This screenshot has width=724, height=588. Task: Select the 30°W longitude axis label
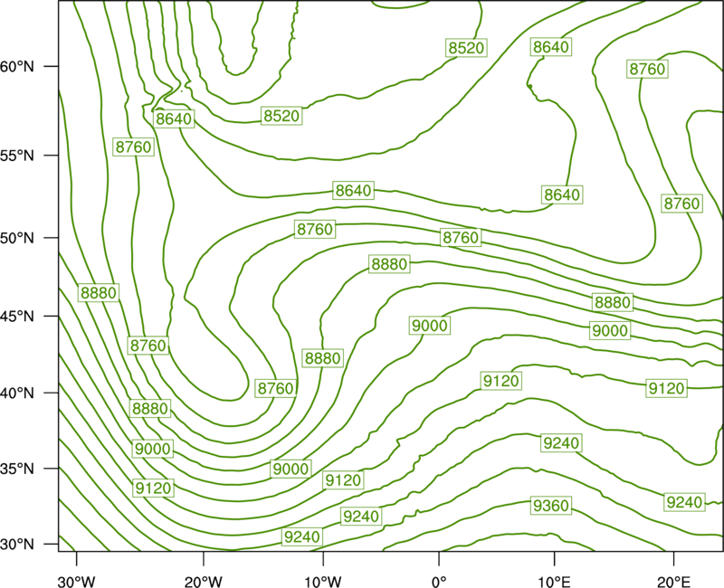coord(77,582)
